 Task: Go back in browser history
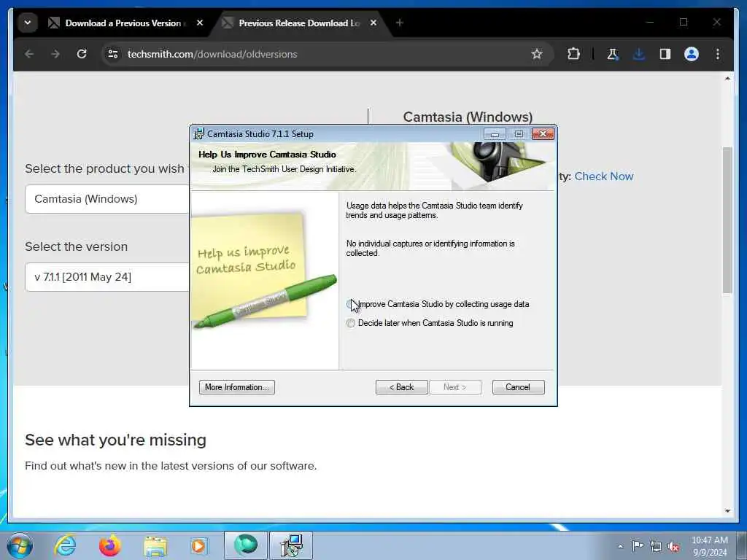click(x=29, y=54)
